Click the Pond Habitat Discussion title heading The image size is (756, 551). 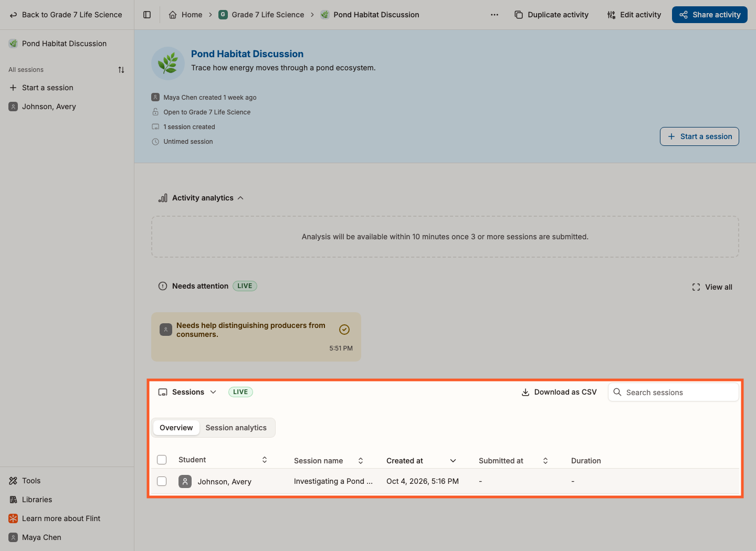tap(247, 54)
